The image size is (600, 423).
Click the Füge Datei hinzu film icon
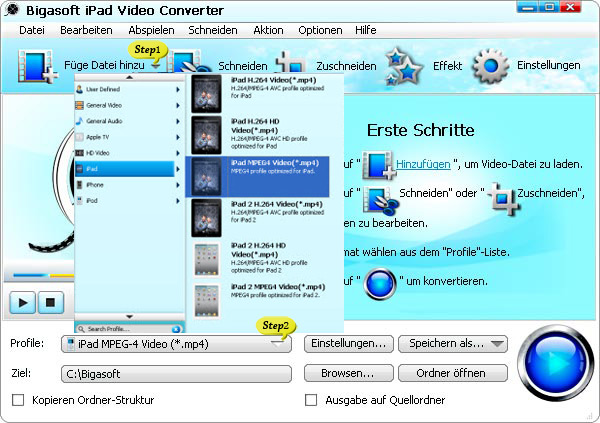(37, 66)
